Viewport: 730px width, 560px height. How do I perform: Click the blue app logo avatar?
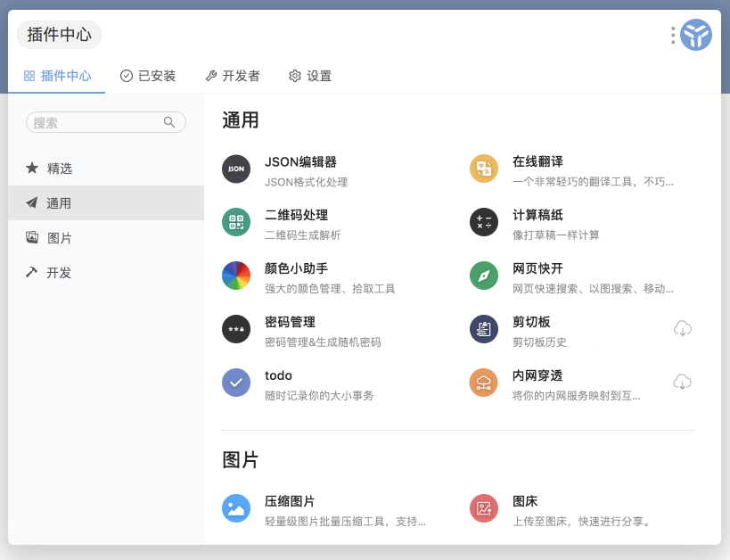pos(696,35)
